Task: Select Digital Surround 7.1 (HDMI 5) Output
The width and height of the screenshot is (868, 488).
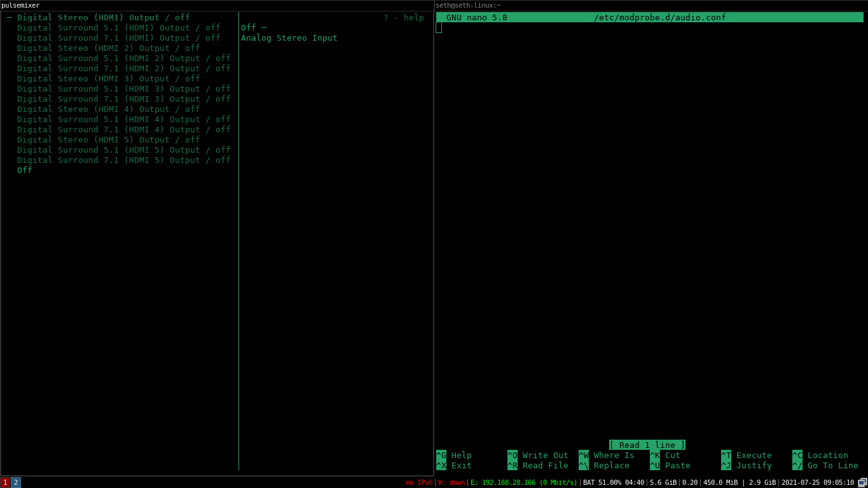Action: coord(124,160)
